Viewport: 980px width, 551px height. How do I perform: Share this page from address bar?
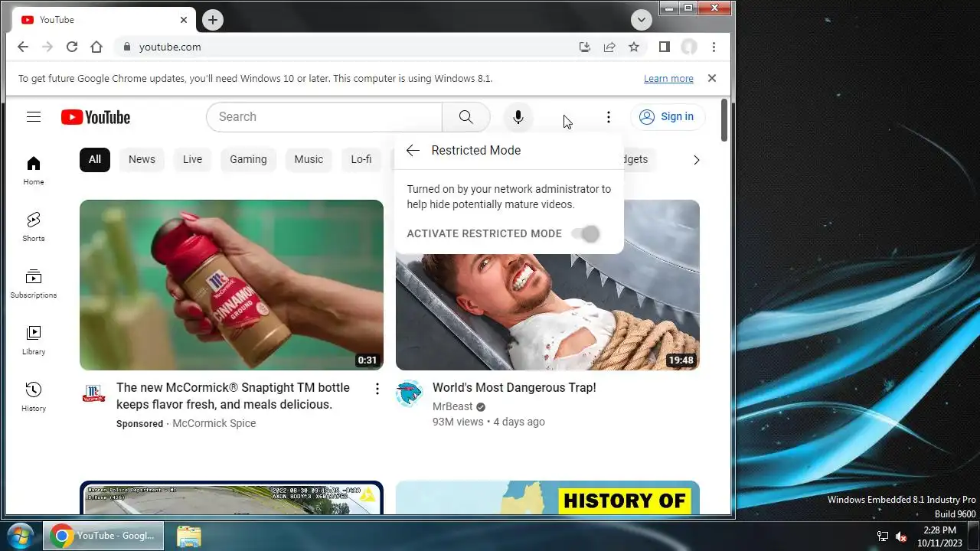(609, 47)
